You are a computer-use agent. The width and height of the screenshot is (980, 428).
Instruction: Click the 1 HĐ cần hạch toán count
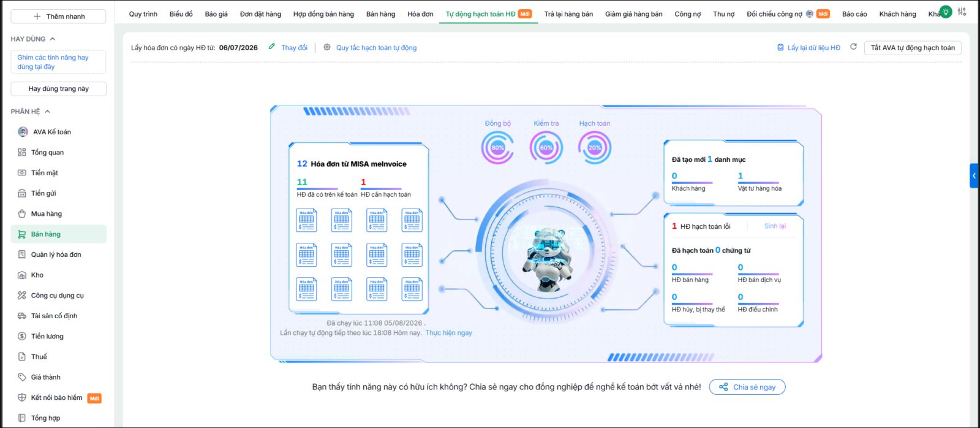point(363,182)
